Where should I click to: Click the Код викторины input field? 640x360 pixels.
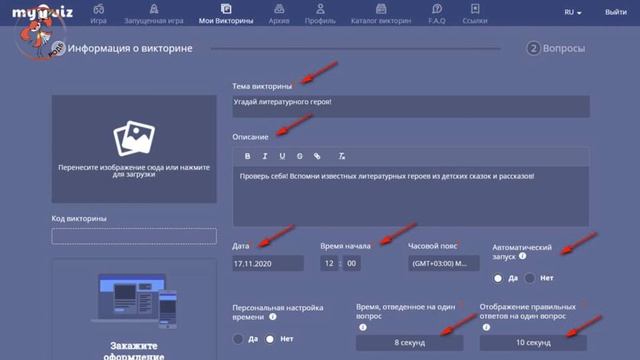tap(134, 236)
